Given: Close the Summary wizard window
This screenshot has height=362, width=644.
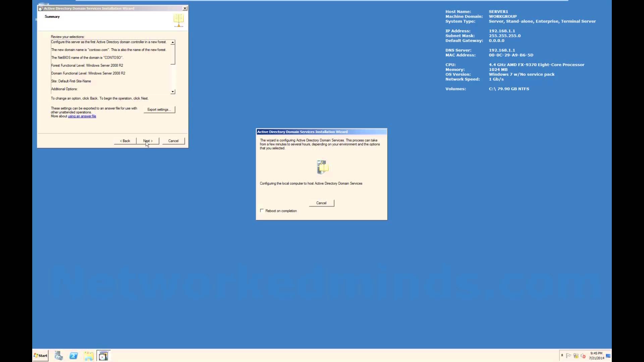Looking at the screenshot, I should pyautogui.click(x=185, y=8).
